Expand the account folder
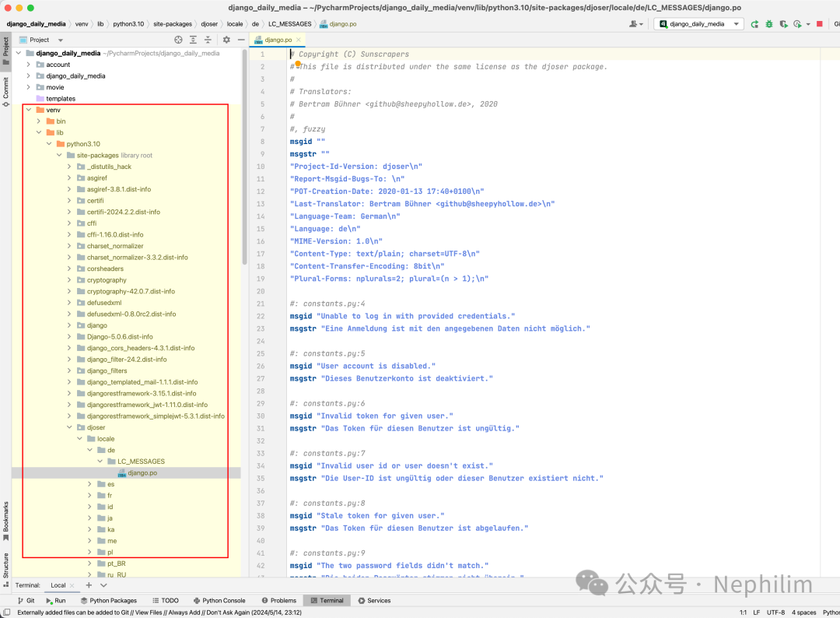The height and width of the screenshot is (618, 840). (x=29, y=65)
